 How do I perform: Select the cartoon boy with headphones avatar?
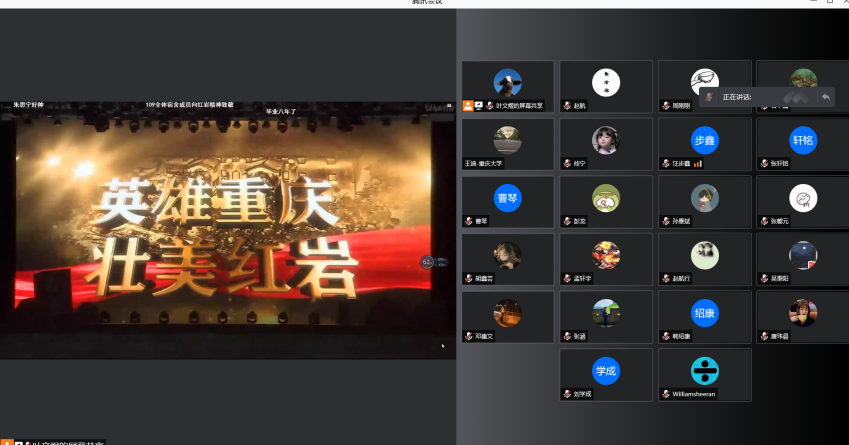[x=704, y=198]
